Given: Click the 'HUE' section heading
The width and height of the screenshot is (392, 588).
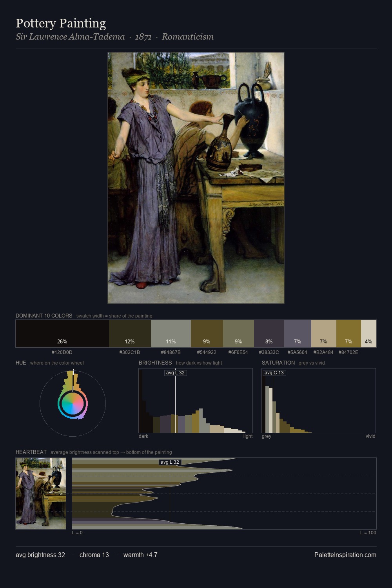Looking at the screenshot, I should pyautogui.click(x=21, y=363).
